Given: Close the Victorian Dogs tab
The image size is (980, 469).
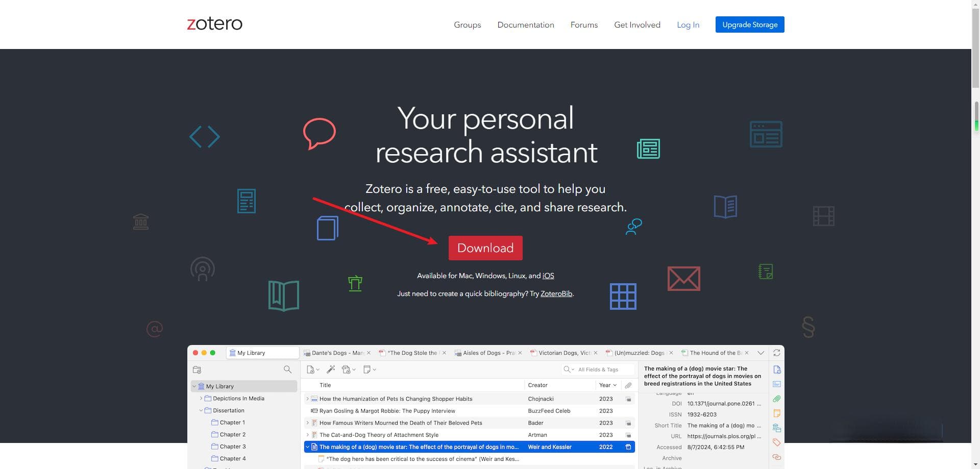Looking at the screenshot, I should tap(596, 353).
